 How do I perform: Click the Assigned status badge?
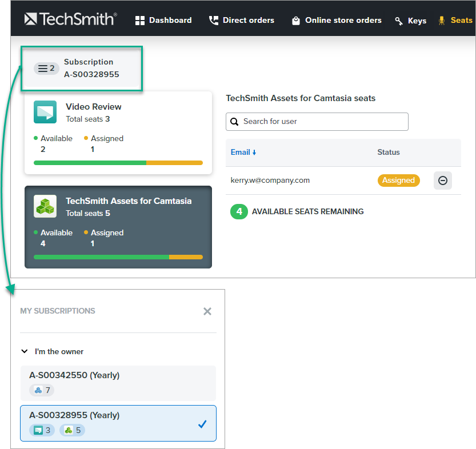398,181
